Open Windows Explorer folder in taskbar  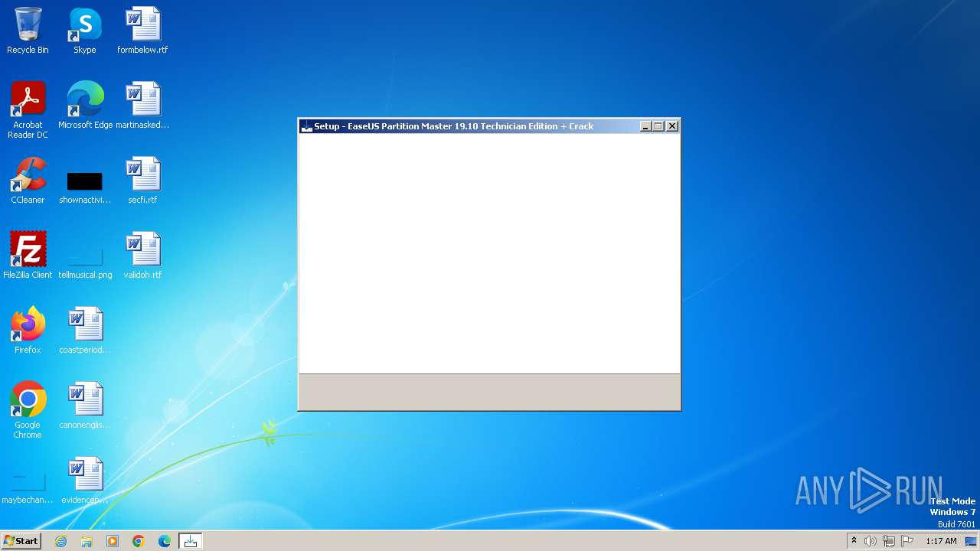pos(87,541)
